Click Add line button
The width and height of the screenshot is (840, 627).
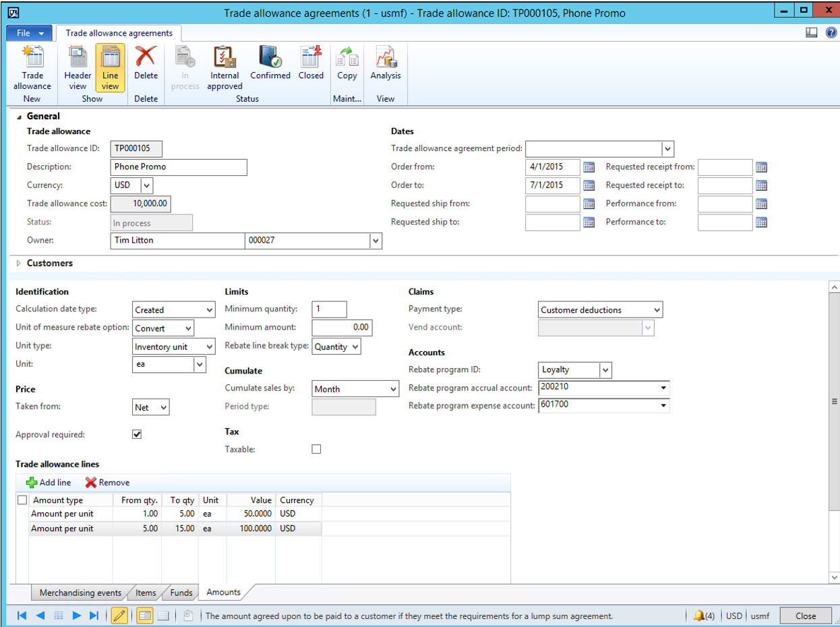pos(48,483)
